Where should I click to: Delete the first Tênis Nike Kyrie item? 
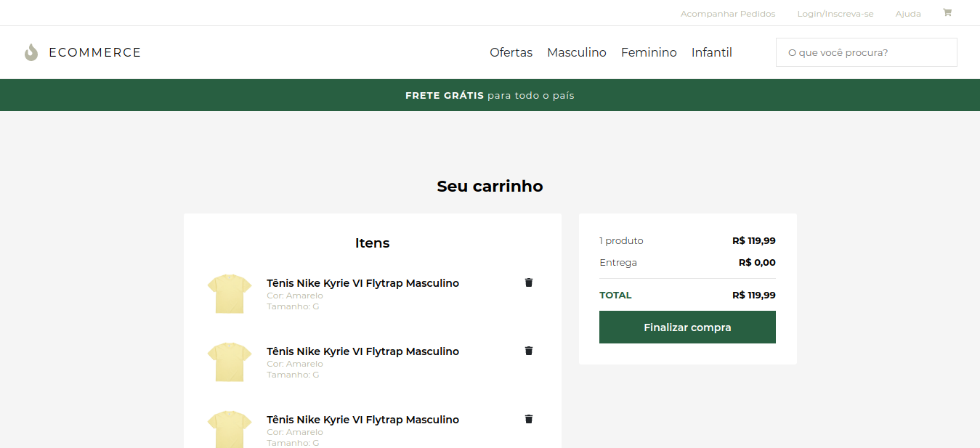[x=529, y=282]
